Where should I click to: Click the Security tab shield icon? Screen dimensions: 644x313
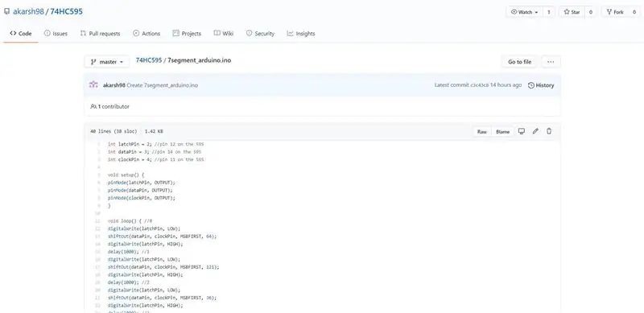249,33
